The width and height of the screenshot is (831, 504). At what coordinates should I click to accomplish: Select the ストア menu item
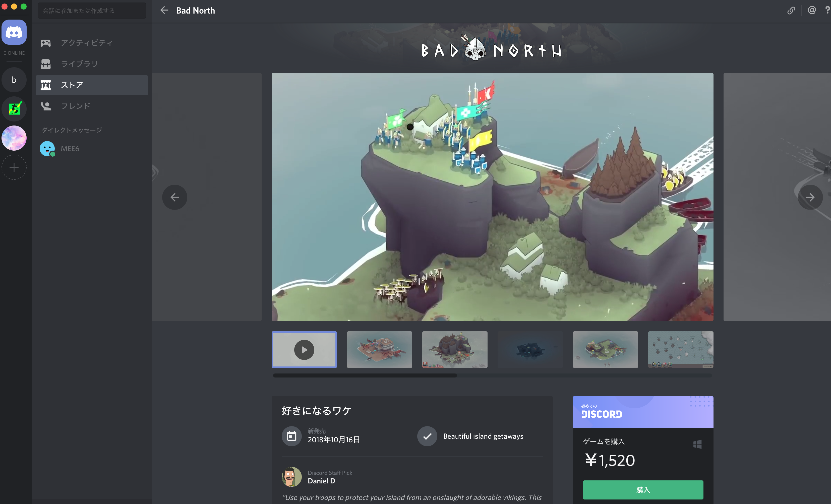click(92, 85)
